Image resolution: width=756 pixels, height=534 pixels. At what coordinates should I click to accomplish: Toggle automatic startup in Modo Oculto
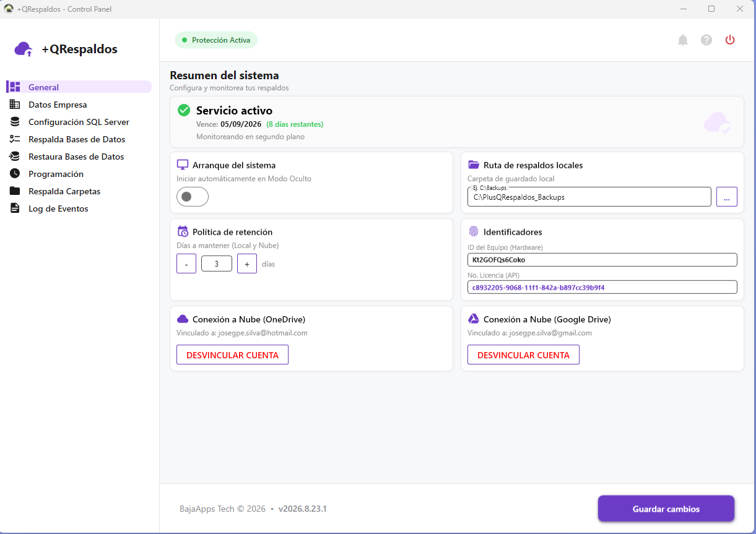193,197
